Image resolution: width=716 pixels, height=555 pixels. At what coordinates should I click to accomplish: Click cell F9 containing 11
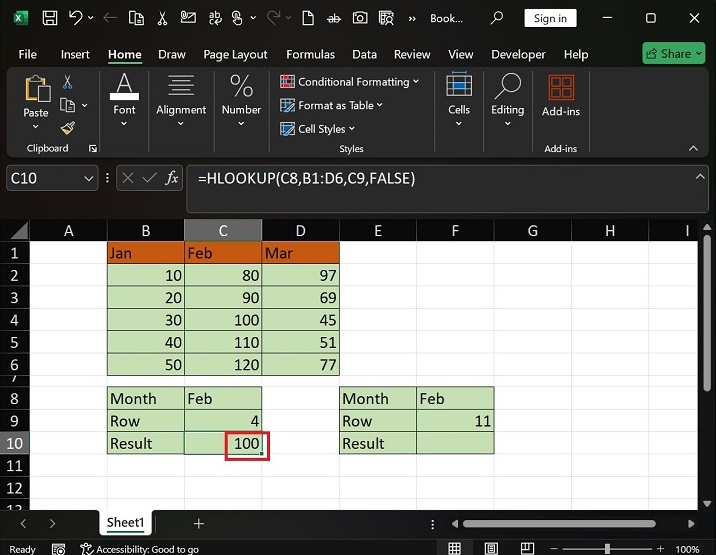tap(455, 421)
